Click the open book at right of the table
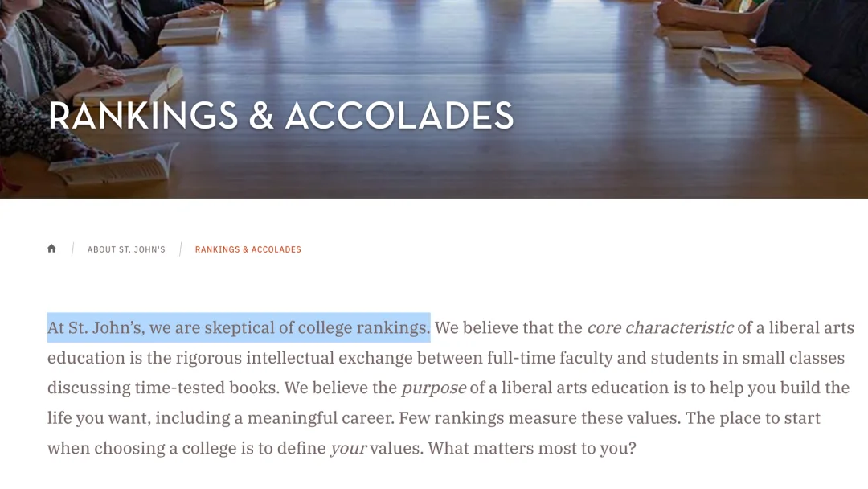Viewport: 868px width, 489px height. coord(750,63)
